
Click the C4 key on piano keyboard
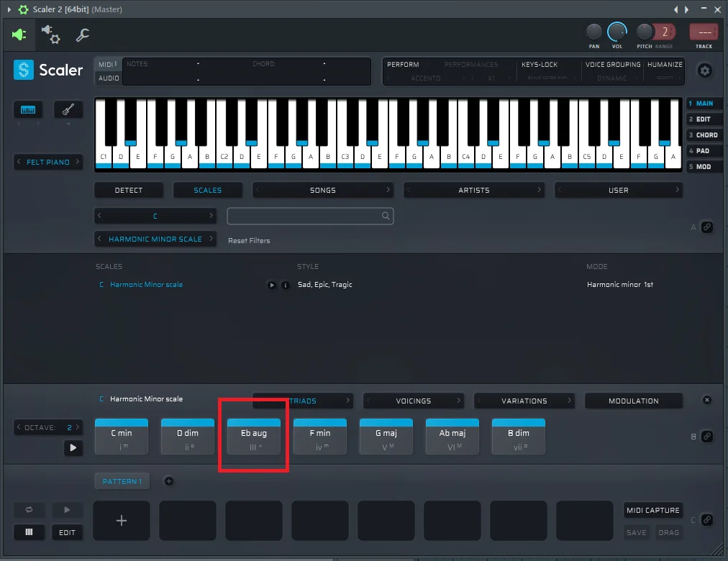[466, 155]
